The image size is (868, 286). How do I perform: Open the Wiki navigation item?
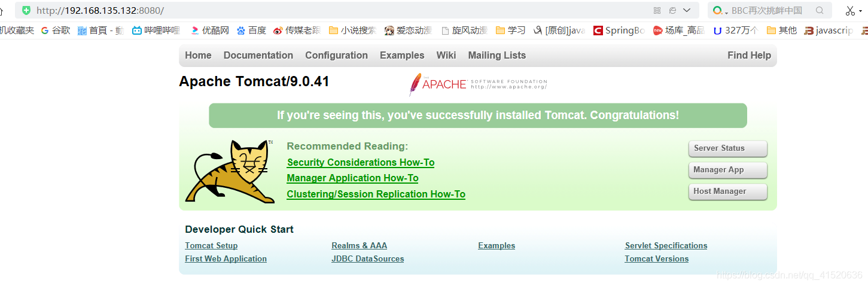pos(446,55)
